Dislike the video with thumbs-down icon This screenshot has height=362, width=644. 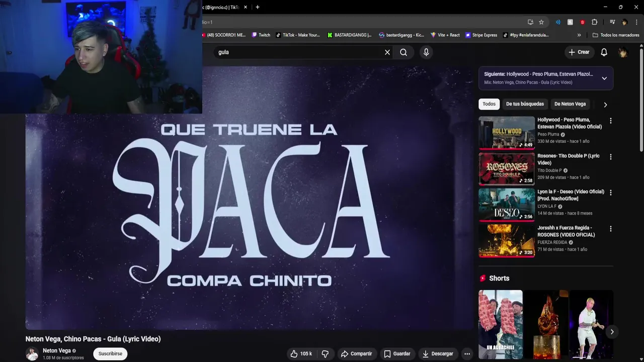(x=325, y=354)
